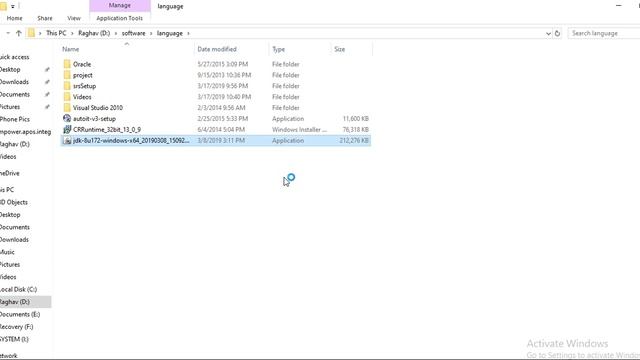Click the srsSetup folder name
This screenshot has height=360, width=640.
84,86
